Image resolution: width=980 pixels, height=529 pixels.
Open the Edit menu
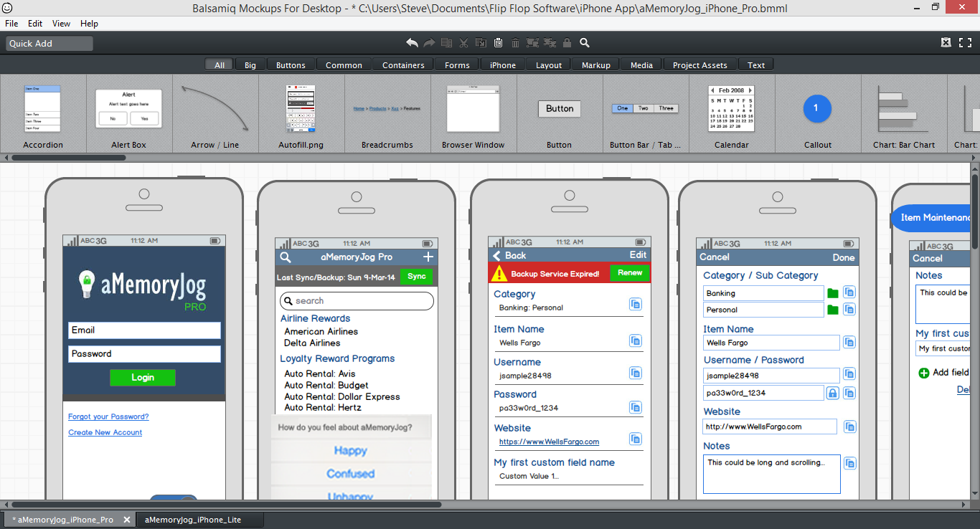click(35, 24)
